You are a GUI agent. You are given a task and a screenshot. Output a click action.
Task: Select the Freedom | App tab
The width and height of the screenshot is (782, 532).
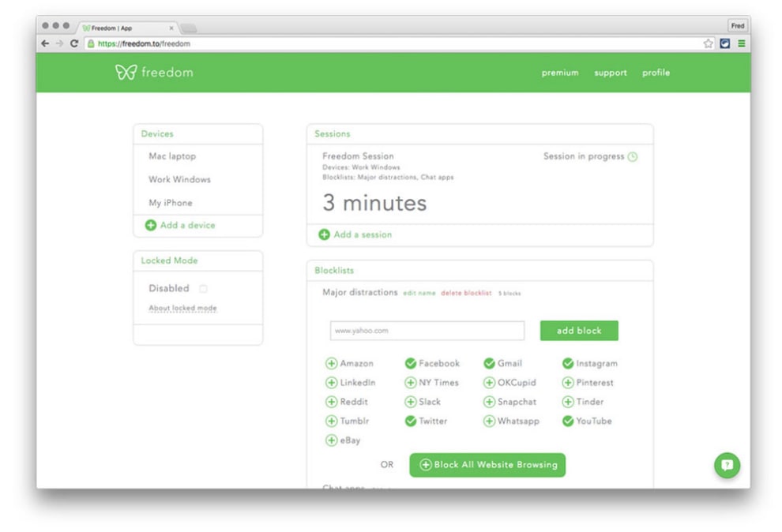click(x=127, y=28)
